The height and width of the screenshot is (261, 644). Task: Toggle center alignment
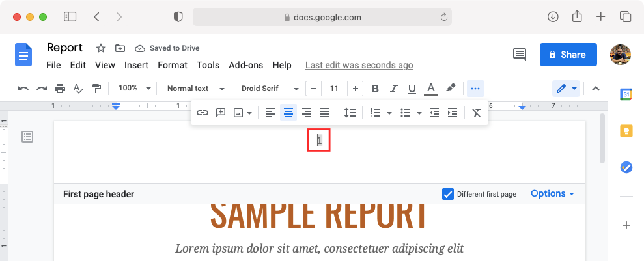tap(288, 113)
